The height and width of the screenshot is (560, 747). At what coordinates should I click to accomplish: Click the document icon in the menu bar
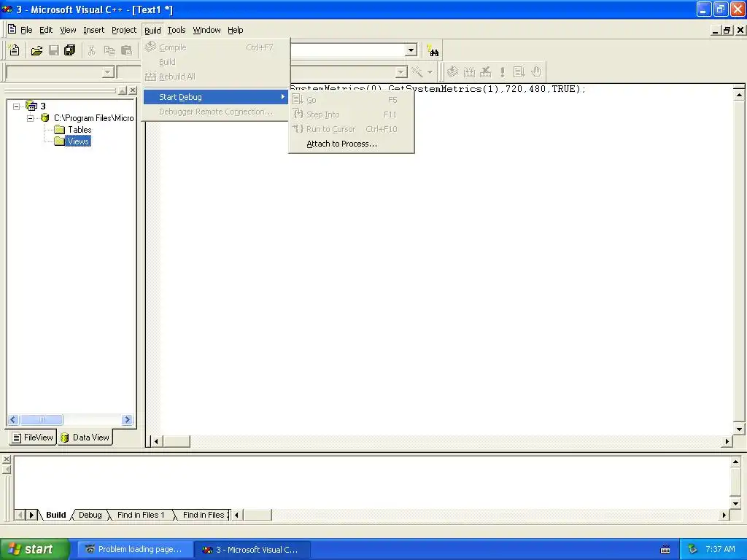(x=12, y=29)
